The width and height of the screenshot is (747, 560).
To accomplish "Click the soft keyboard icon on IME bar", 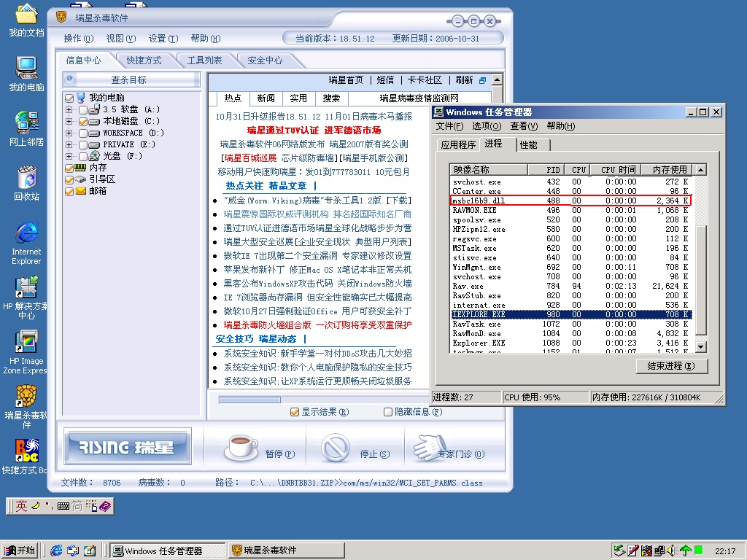I will 63,506.
